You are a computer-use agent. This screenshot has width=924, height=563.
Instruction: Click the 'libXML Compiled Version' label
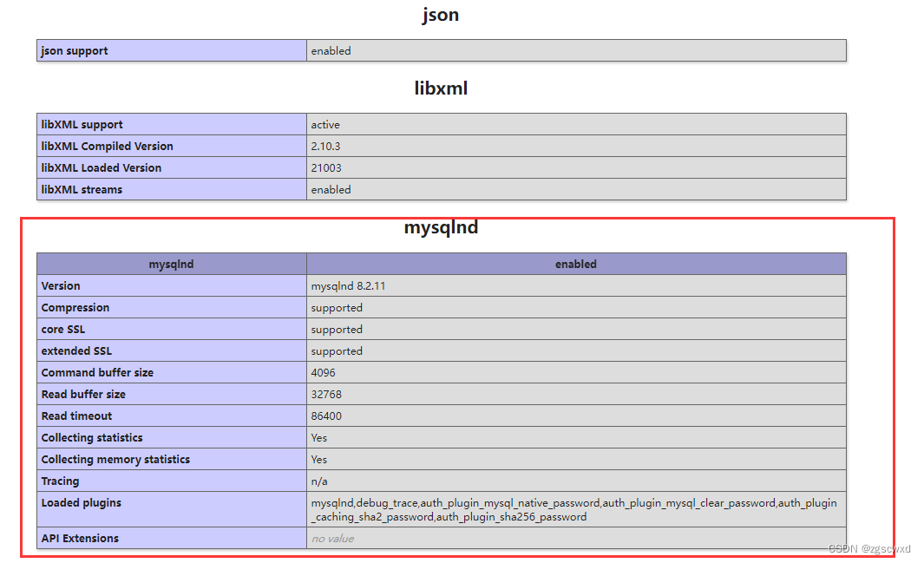click(108, 146)
